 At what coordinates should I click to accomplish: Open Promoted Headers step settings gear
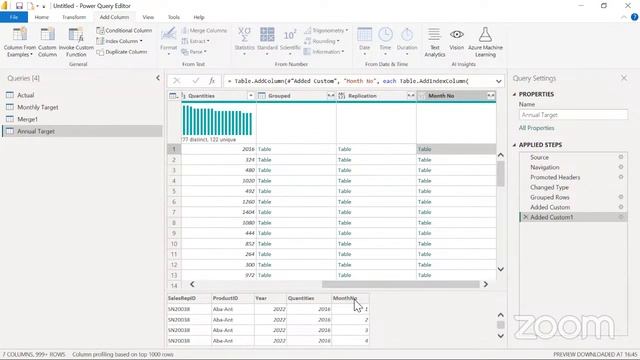point(621,177)
